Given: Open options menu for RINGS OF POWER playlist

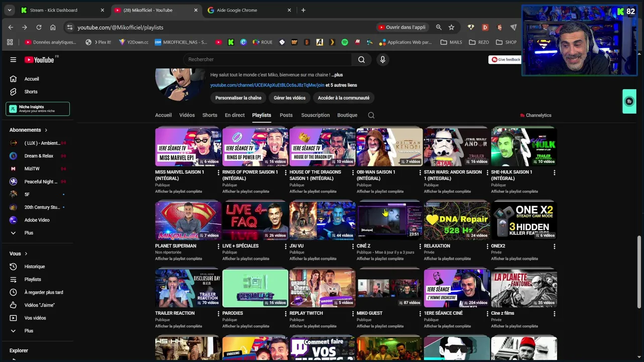Looking at the screenshot, I should click(285, 172).
